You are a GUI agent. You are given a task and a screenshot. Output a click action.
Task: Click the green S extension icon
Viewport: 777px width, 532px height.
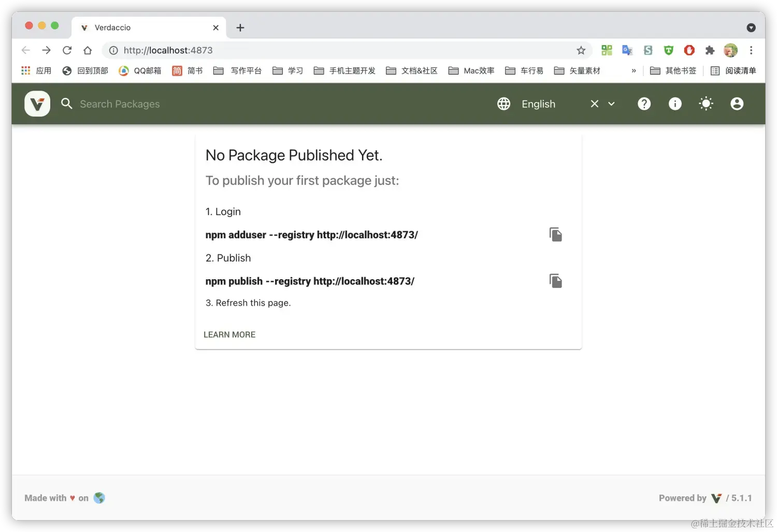[x=648, y=50]
